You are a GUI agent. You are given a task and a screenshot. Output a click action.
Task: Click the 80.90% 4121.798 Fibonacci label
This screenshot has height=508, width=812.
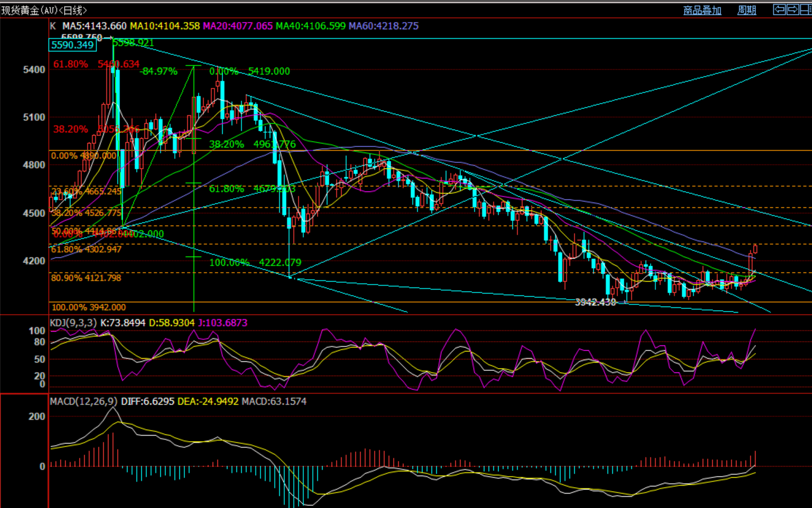(86, 278)
